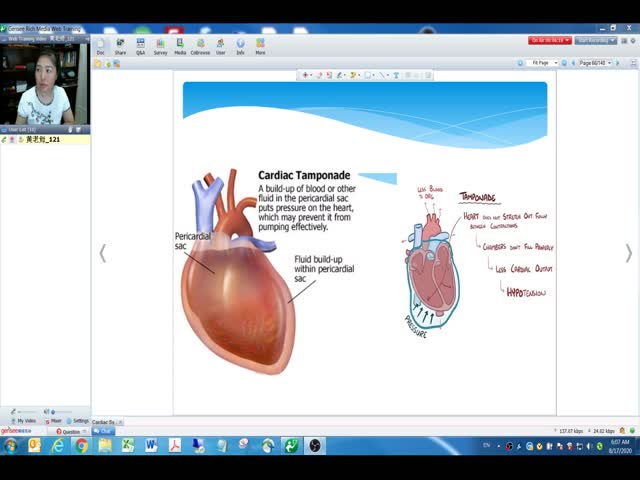640x480 pixels.
Task: Adjust the microphone volume slider
Action: (25, 411)
